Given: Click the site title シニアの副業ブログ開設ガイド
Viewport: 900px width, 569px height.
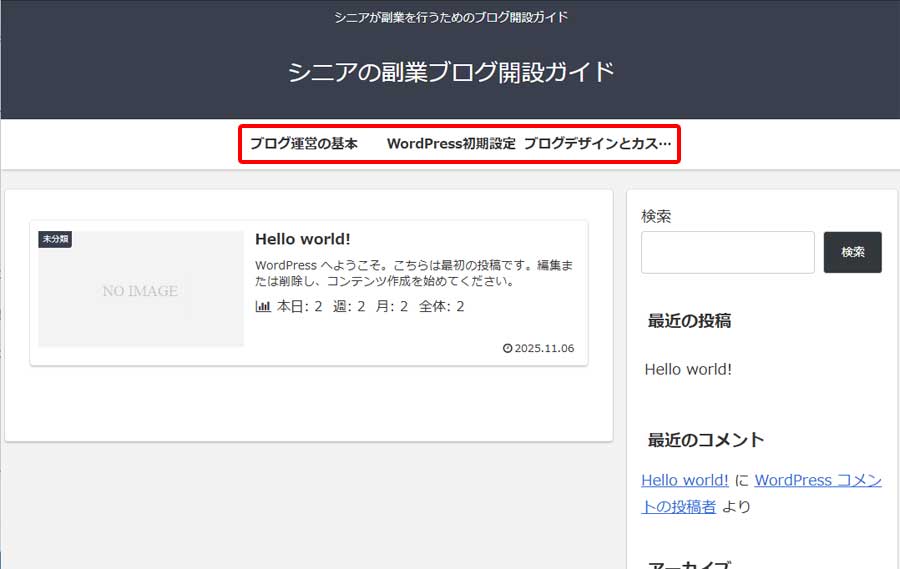Looking at the screenshot, I should point(450,72).
